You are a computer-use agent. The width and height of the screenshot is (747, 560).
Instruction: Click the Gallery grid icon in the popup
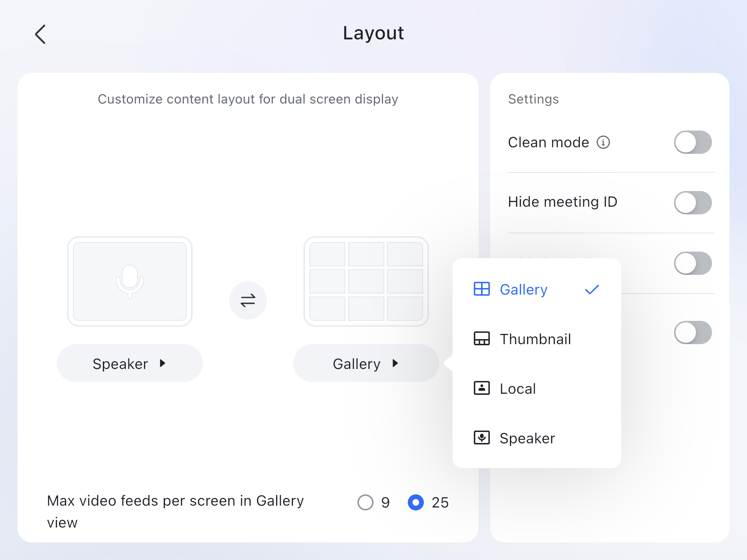coord(482,289)
